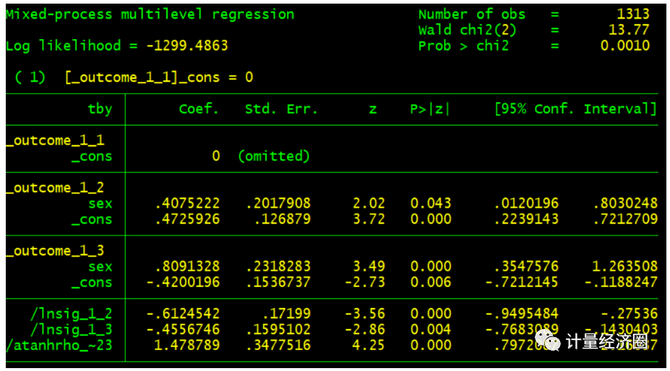The height and width of the screenshot is (371, 670).
Task: Click the (omitted) note in _cons row
Action: click(x=274, y=156)
